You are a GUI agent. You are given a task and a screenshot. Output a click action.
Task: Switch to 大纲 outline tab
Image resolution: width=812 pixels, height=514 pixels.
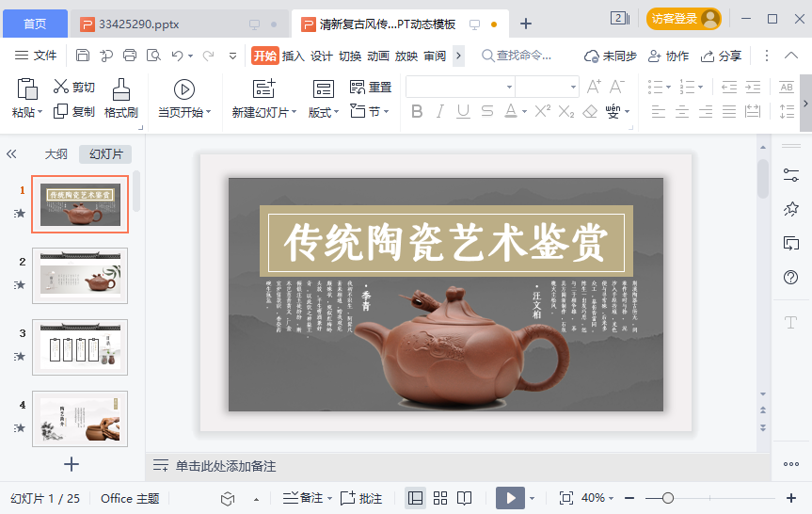coord(56,153)
